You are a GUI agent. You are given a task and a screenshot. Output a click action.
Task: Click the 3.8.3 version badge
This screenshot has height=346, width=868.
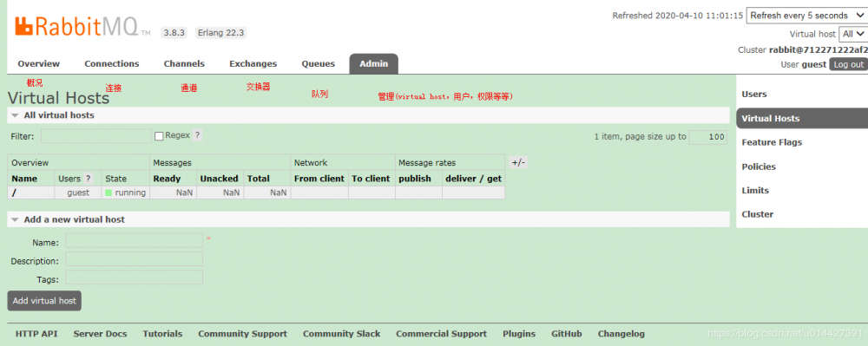[x=175, y=33]
